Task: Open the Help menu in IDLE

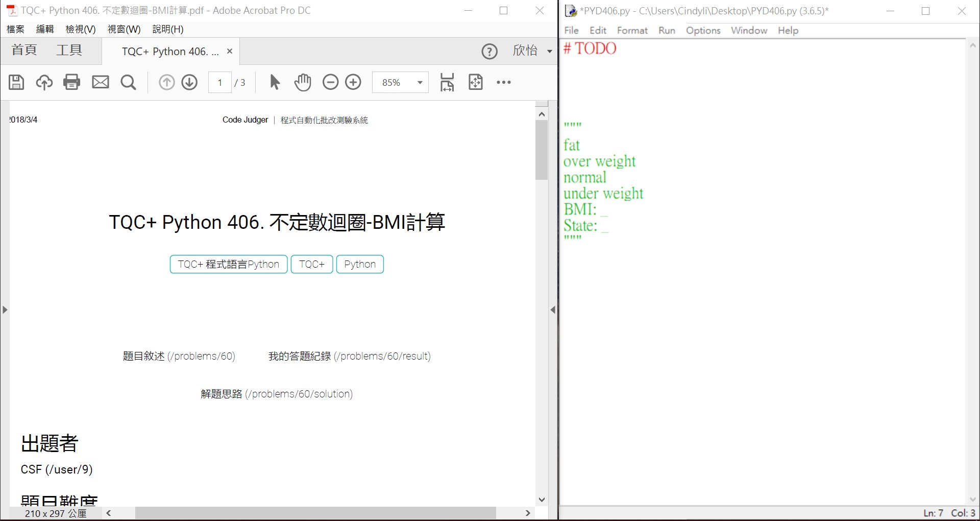Action: [x=788, y=31]
